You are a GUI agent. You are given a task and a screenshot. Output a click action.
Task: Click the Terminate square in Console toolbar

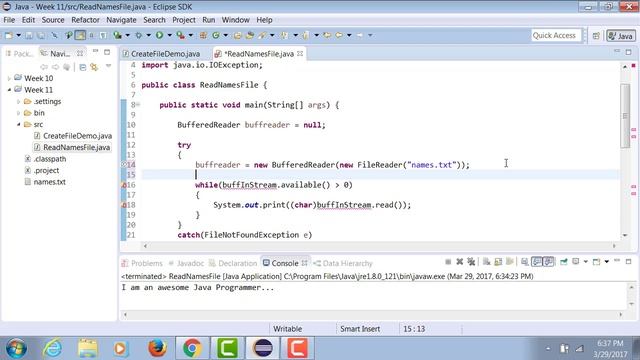pos(448,262)
